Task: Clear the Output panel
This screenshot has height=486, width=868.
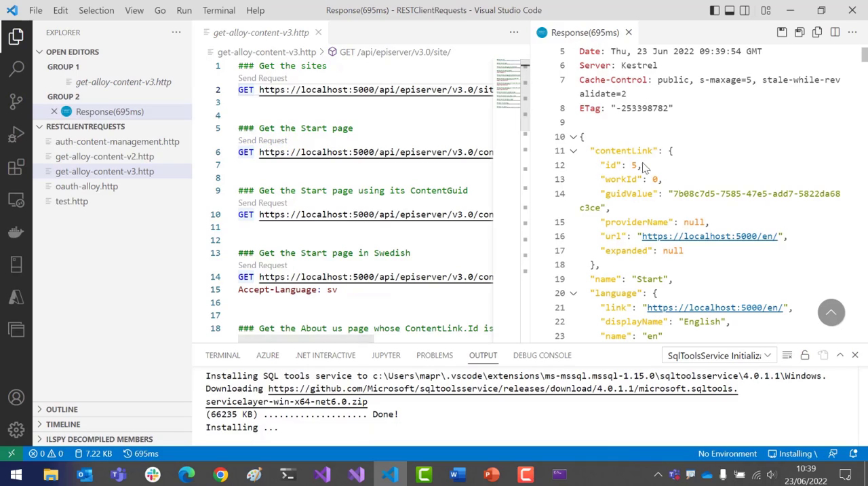Action: coord(787,356)
